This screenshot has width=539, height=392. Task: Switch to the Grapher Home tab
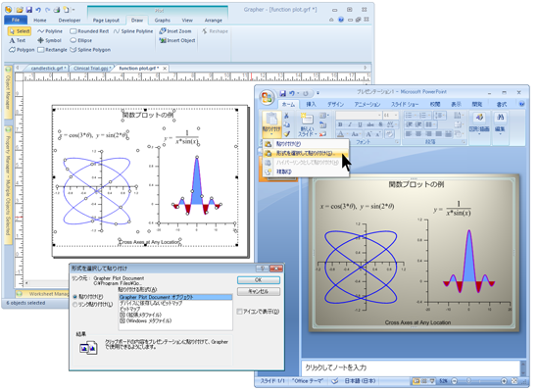click(x=40, y=21)
